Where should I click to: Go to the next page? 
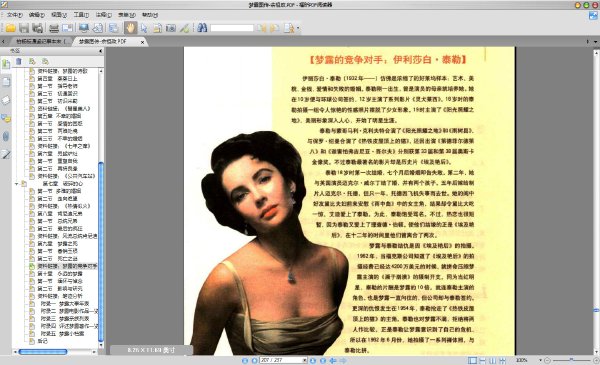point(313,360)
